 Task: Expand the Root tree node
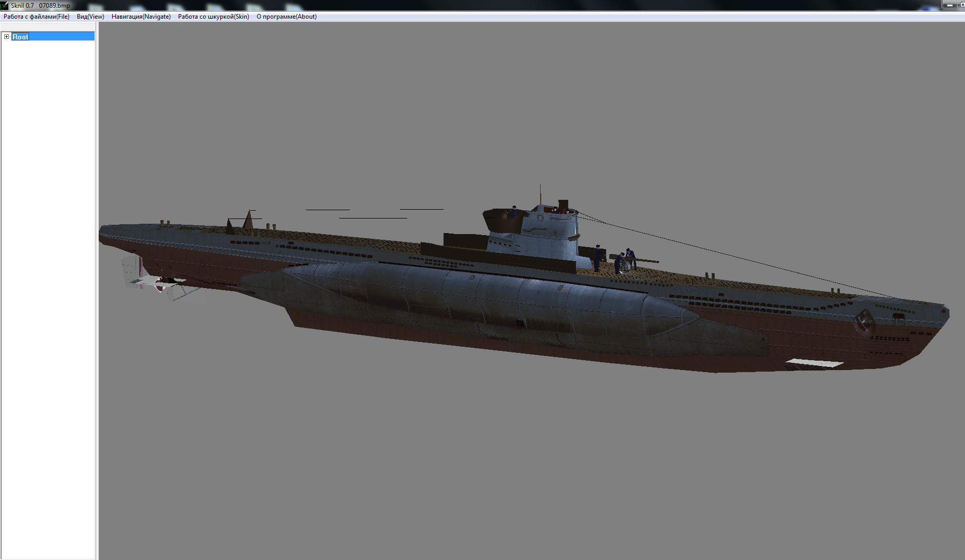point(6,37)
